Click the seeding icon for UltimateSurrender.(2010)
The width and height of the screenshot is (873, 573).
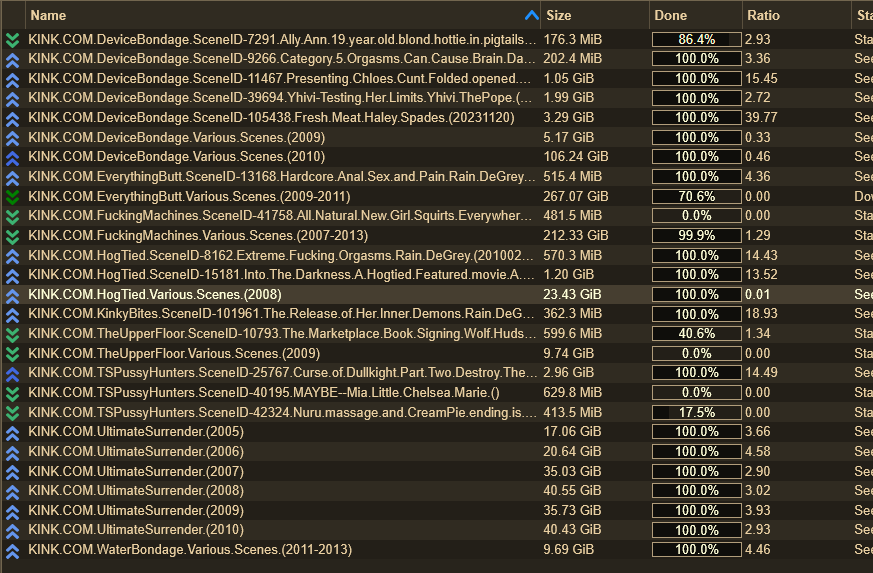coord(12,530)
